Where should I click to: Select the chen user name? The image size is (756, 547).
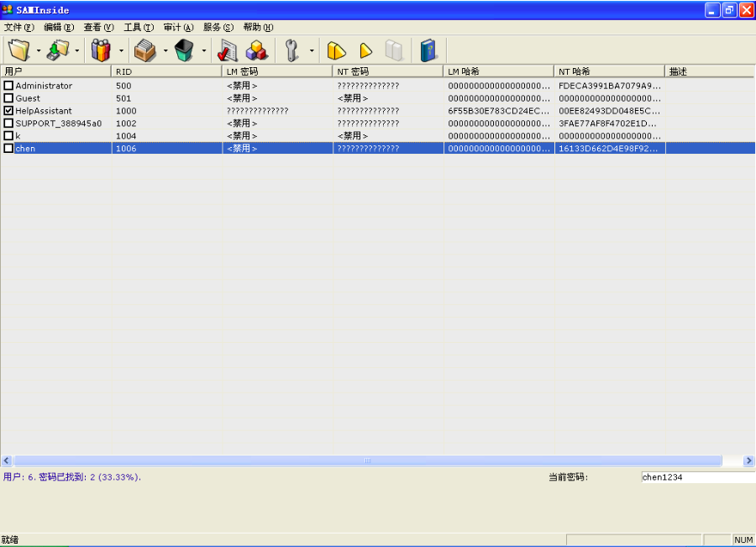pos(25,148)
